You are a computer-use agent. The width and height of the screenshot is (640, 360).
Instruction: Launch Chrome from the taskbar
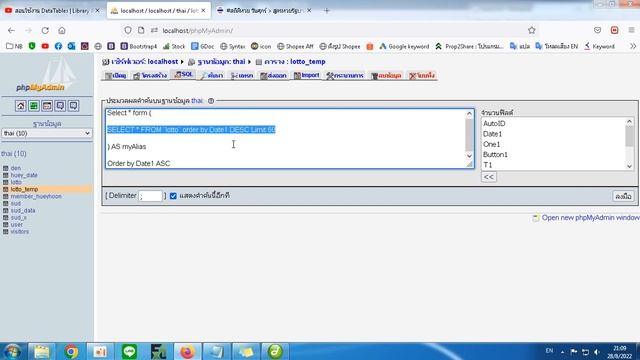click(71, 351)
